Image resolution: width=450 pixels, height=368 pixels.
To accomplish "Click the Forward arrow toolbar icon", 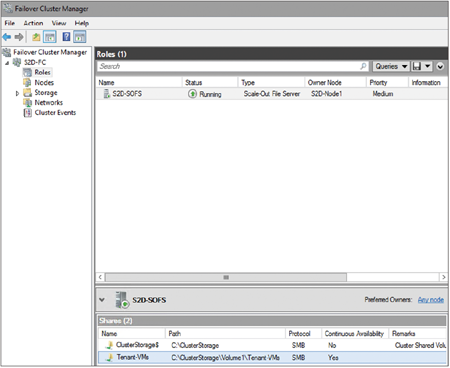I will coord(19,37).
